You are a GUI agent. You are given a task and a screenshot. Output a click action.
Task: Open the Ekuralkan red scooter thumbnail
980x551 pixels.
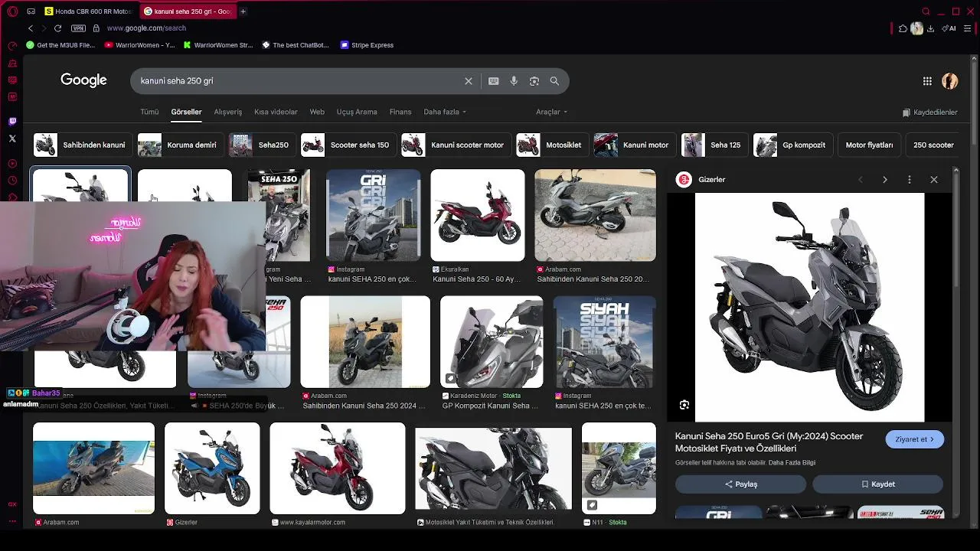478,216
